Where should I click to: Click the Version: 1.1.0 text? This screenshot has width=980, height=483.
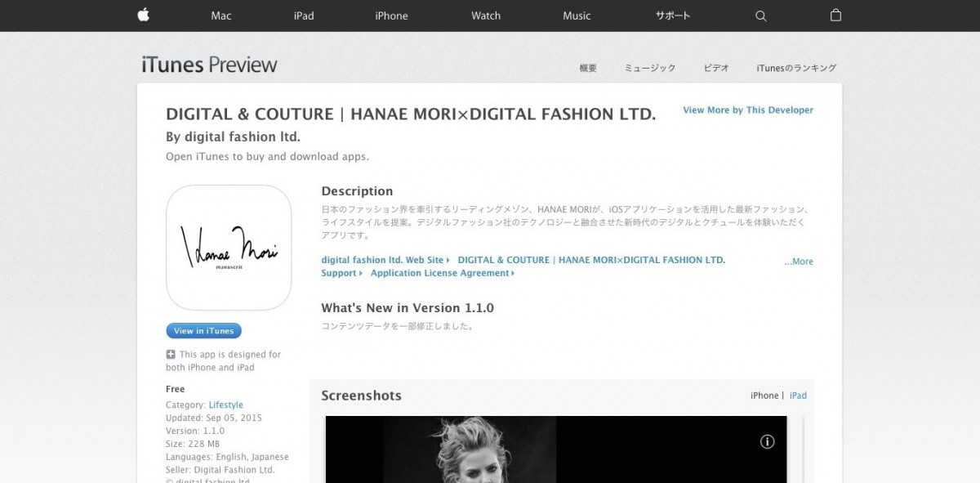195,431
